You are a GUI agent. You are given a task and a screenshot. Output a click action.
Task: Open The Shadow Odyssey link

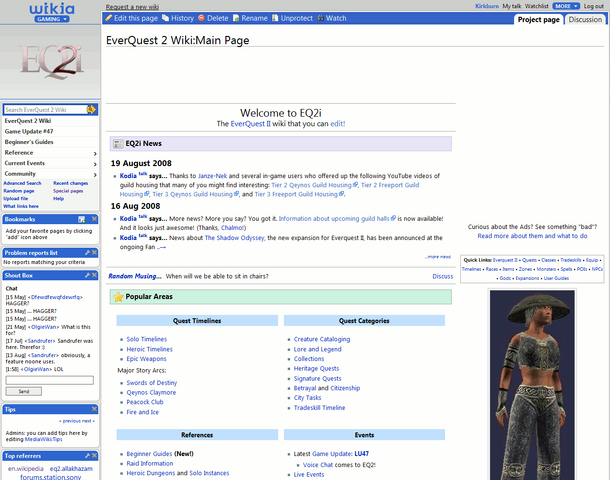(x=235, y=238)
